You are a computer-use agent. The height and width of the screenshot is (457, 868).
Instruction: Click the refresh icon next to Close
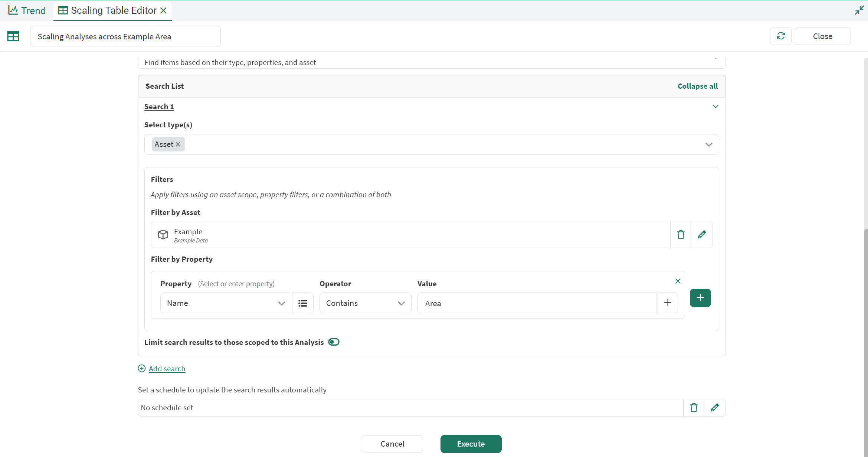(x=780, y=36)
